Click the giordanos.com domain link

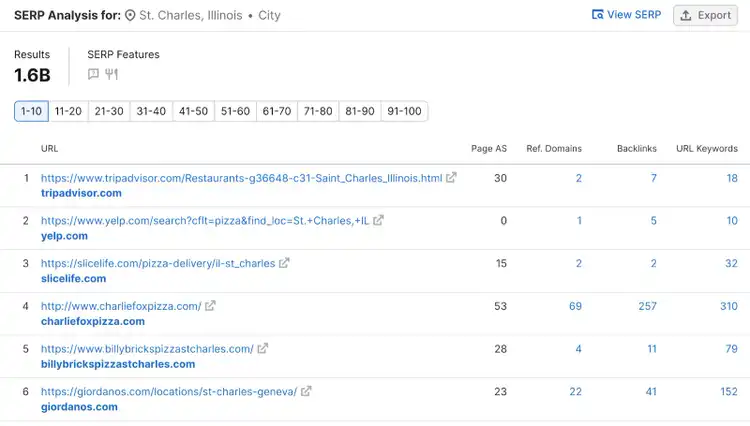(x=79, y=407)
